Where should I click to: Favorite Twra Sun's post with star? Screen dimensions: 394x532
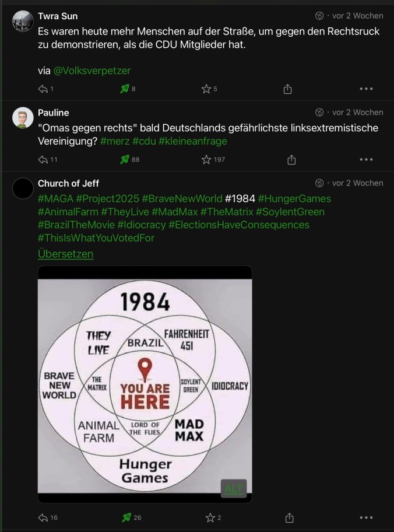[206, 89]
